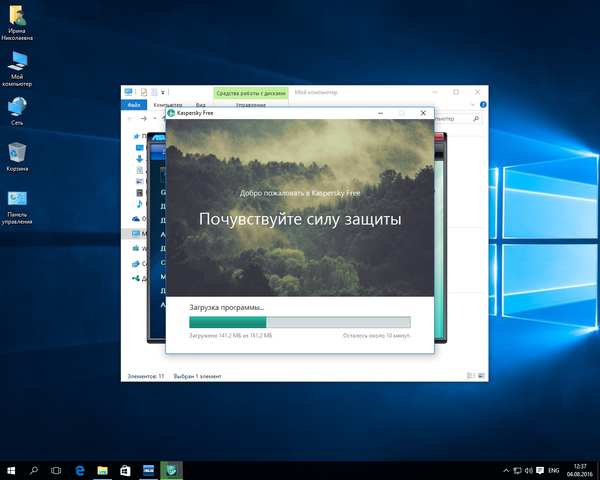The height and width of the screenshot is (480, 600).
Task: Switch to ASUS app on taskbar
Action: [148, 470]
